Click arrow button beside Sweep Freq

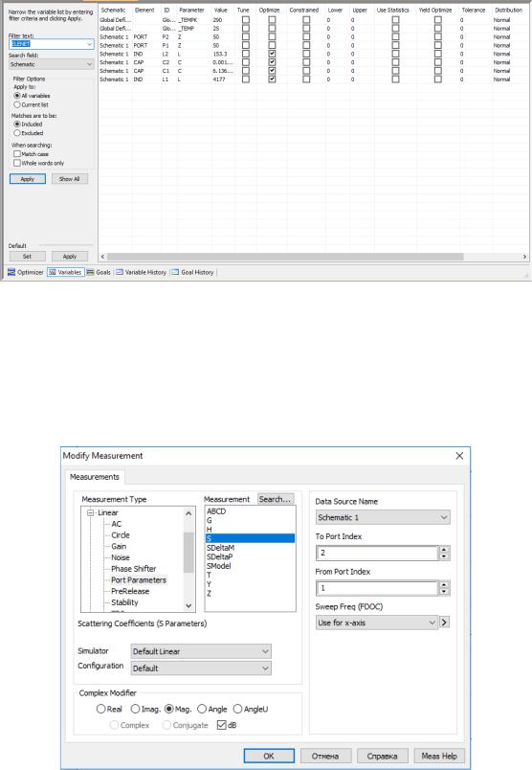point(444,623)
